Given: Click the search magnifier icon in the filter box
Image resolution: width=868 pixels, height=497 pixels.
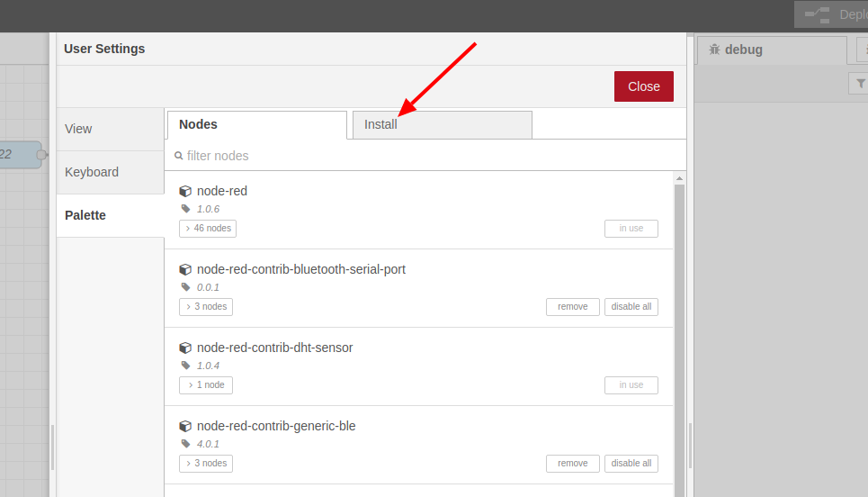Looking at the screenshot, I should [179, 156].
